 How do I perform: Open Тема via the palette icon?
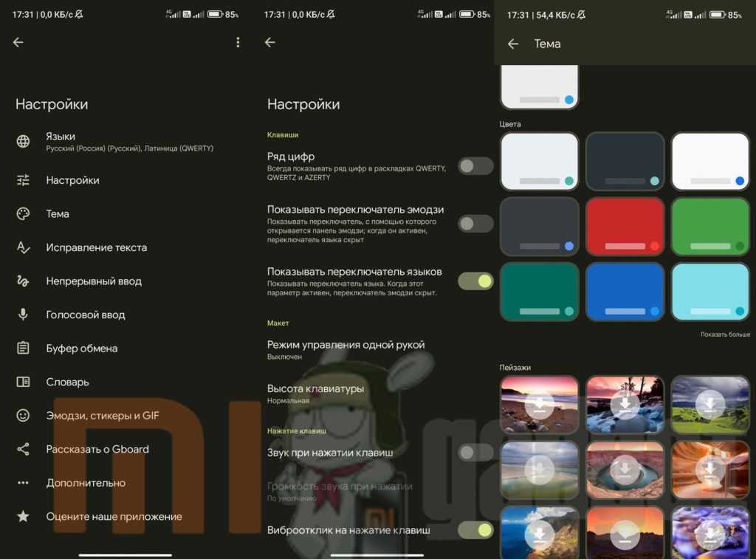(x=24, y=214)
